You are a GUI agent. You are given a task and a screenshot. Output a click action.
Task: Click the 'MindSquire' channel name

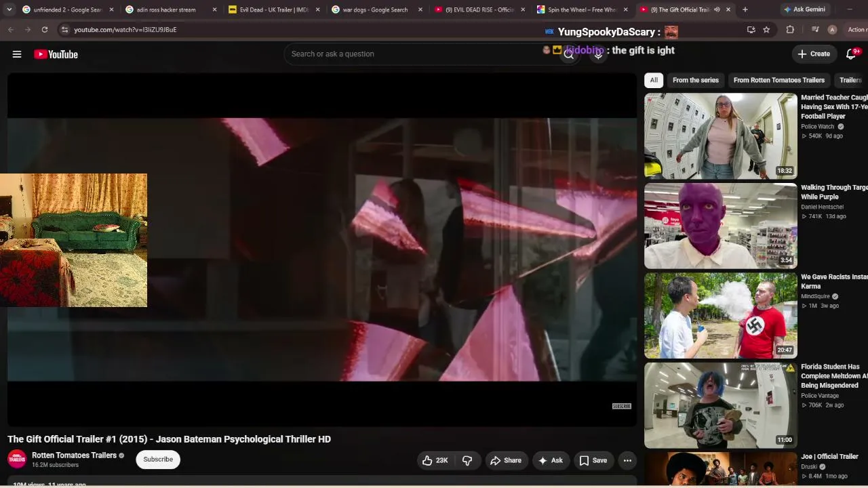pyautogui.click(x=815, y=296)
